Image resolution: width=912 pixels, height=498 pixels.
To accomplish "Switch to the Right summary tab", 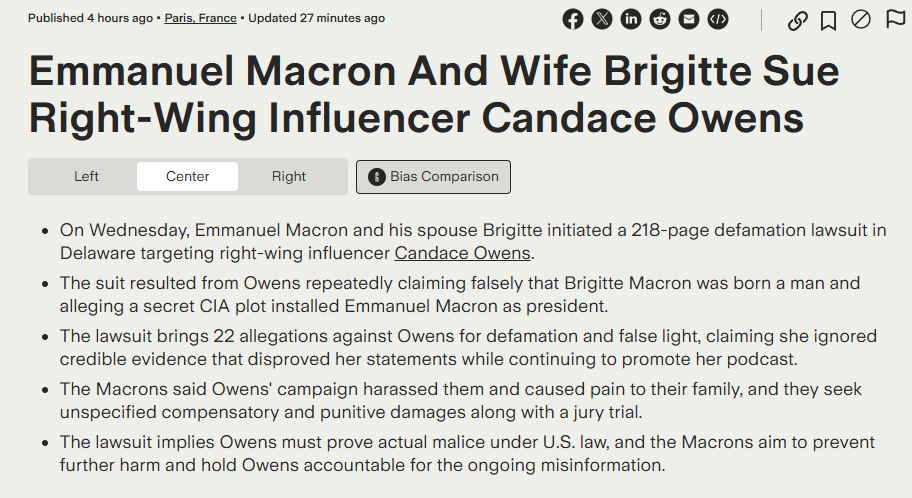I will (288, 176).
